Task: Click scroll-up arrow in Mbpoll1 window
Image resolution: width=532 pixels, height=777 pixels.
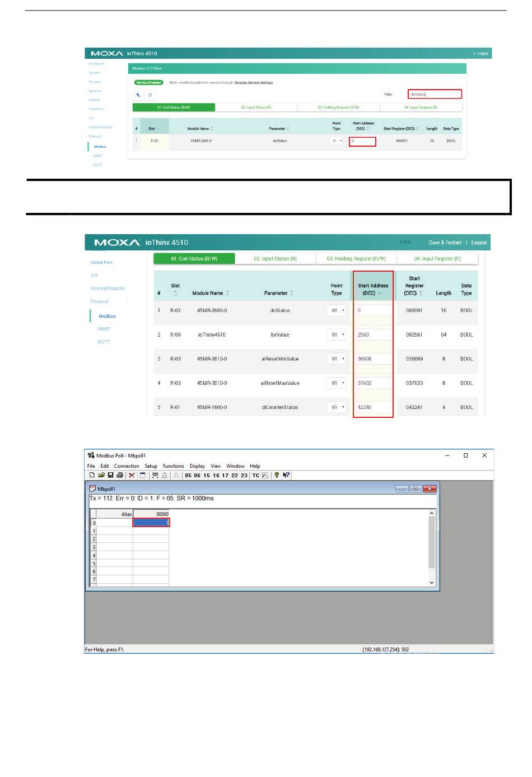Action: (432, 513)
